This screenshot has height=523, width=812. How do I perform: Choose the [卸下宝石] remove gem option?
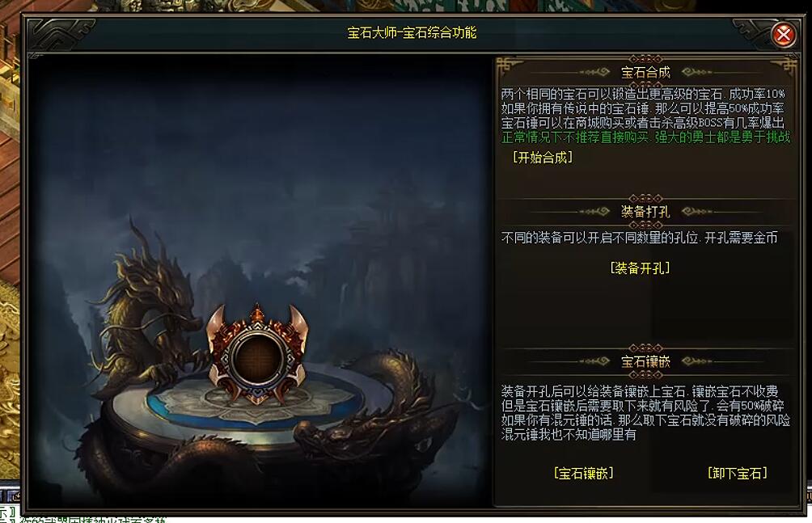738,473
